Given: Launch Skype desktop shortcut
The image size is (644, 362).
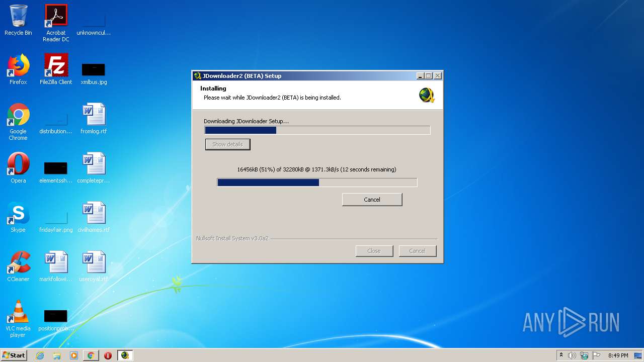Looking at the screenshot, I should coord(18,217).
